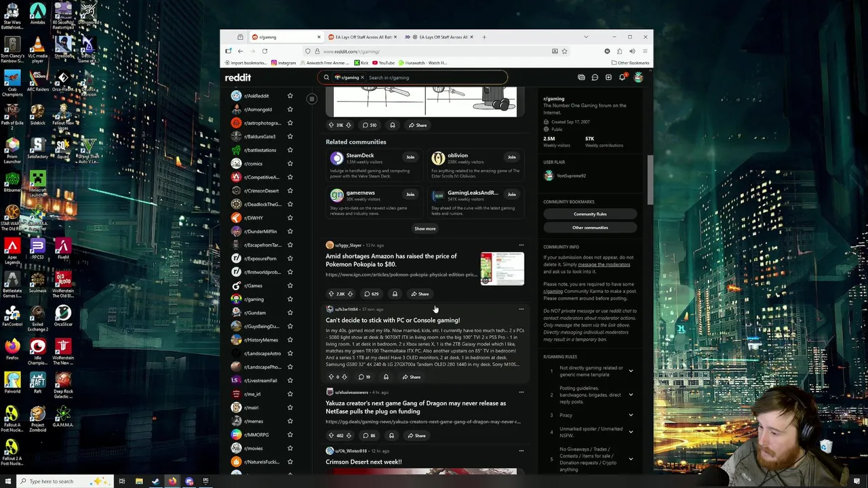Open overflow menu on Gang of Dragon post
Viewport: 868px width, 488px height.
(x=521, y=392)
